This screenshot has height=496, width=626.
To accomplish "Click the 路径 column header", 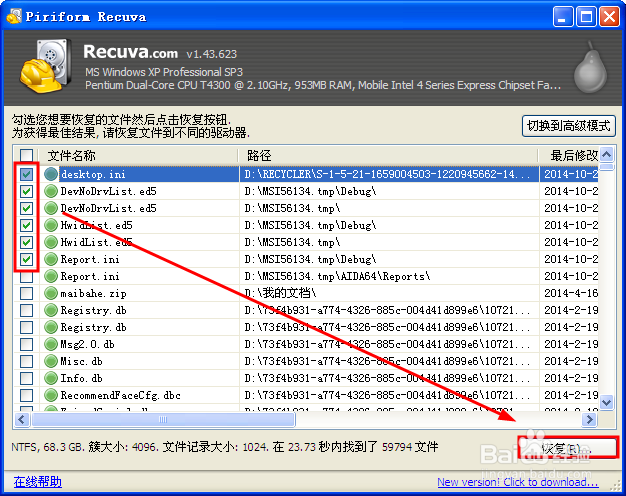I will point(388,155).
